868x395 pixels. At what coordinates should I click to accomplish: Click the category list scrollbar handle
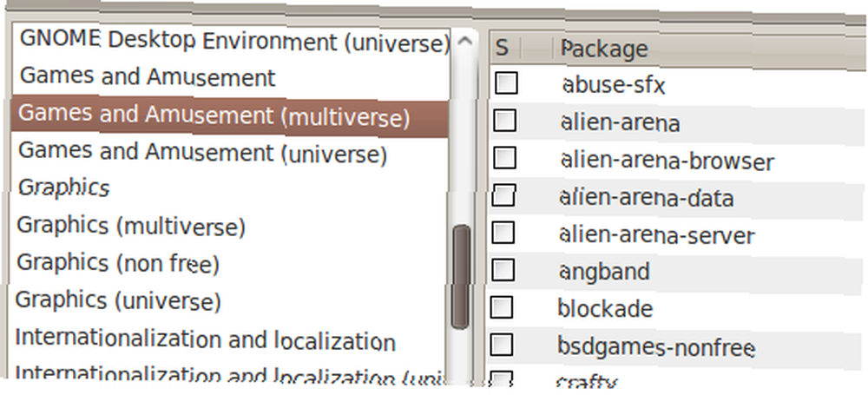[x=461, y=277]
